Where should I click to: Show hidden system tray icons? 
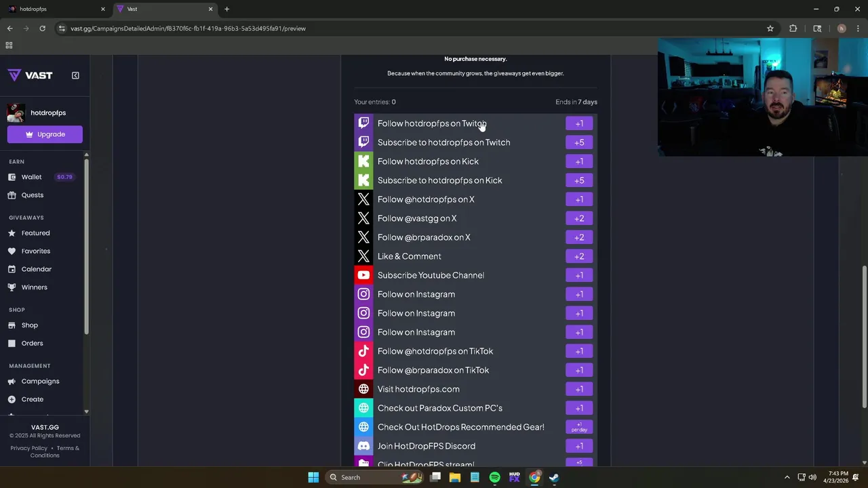click(787, 477)
